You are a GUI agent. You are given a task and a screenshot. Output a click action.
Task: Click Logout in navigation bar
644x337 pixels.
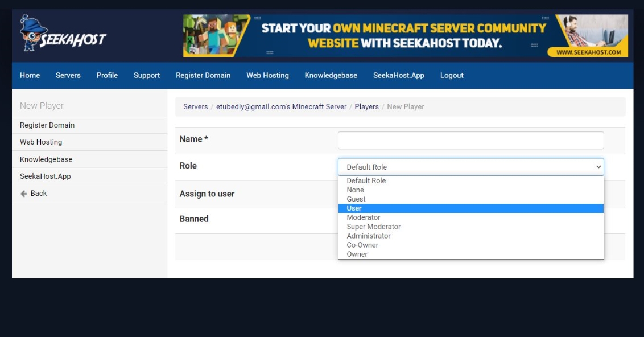452,75
